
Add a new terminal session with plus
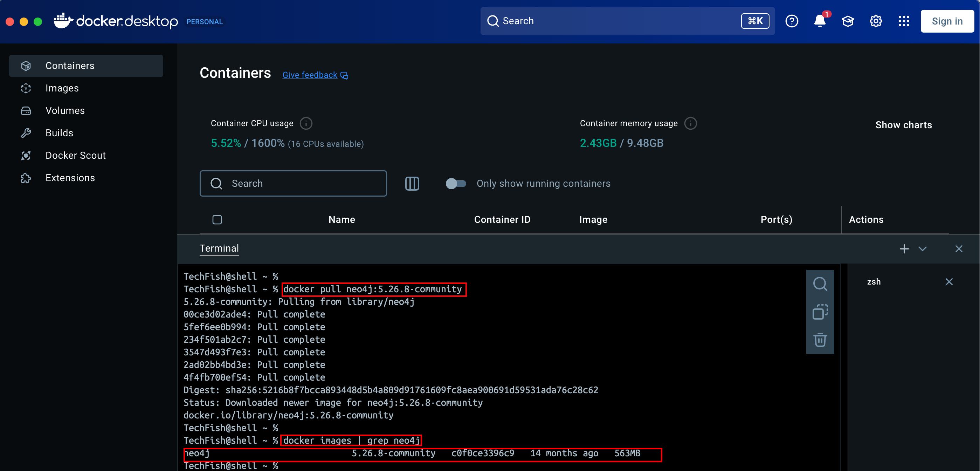point(904,249)
